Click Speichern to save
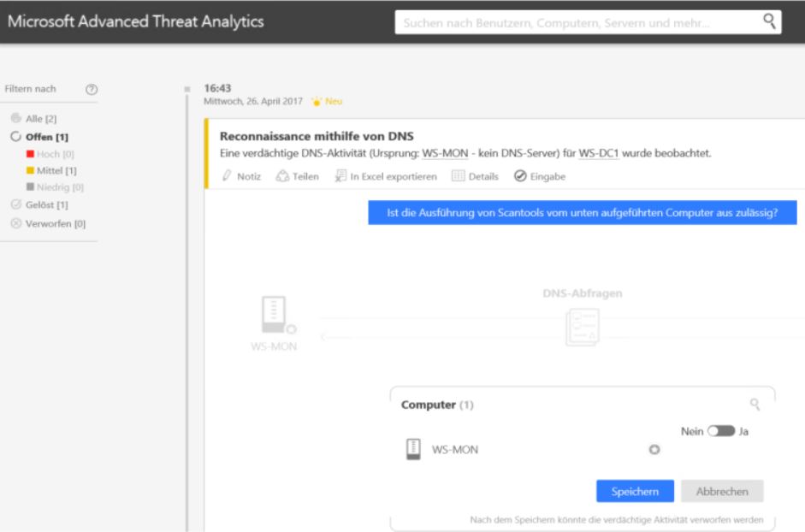The height and width of the screenshot is (532, 805). 635,492
